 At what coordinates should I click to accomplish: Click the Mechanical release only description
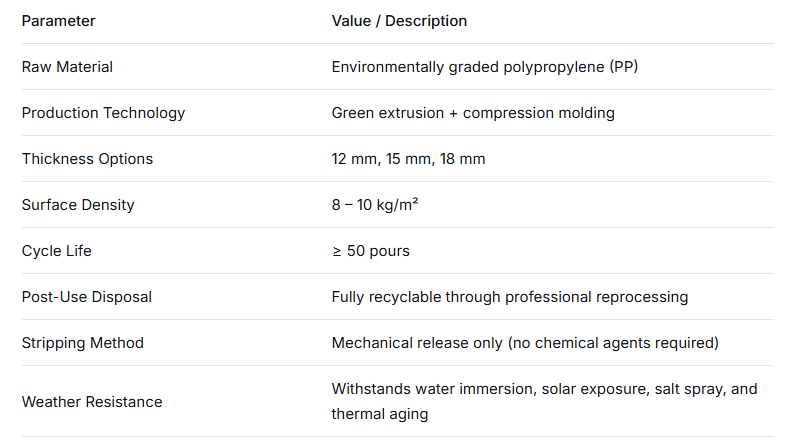pos(525,343)
